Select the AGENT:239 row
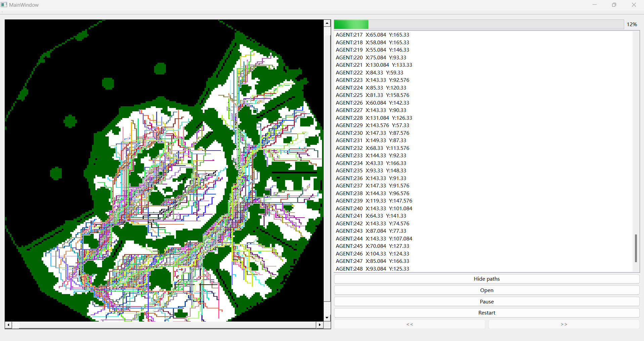Screen dimensions: 644x341 484,201
